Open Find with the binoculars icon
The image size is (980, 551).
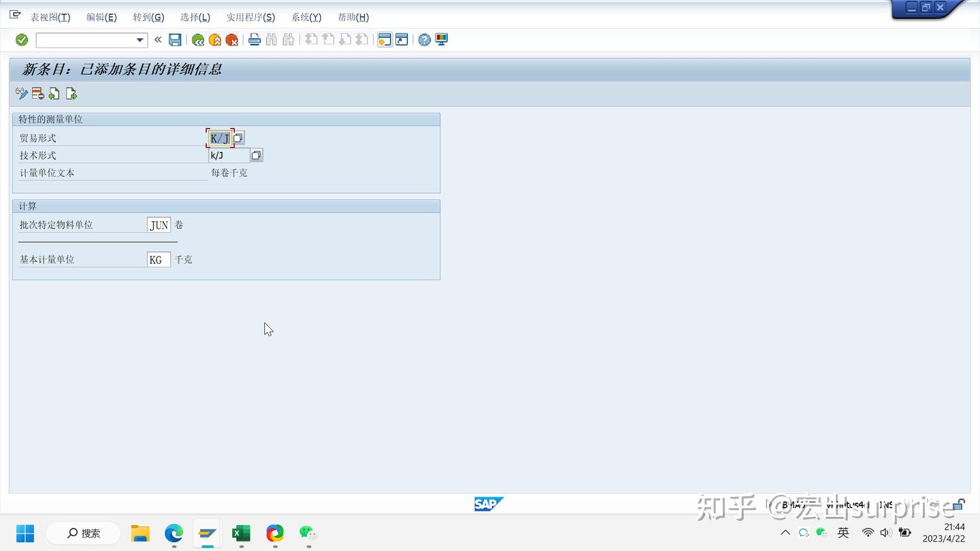(271, 39)
